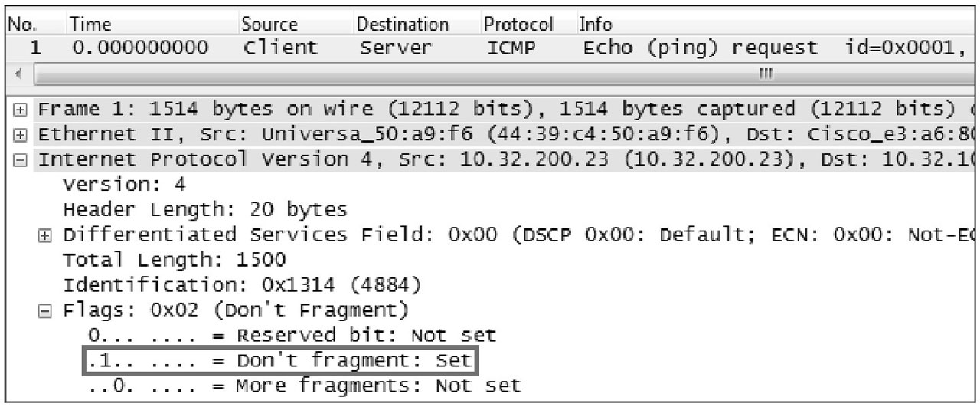The height and width of the screenshot is (407, 980).
Task: Select the Header Length: 20 bytes line
Action: [205, 209]
